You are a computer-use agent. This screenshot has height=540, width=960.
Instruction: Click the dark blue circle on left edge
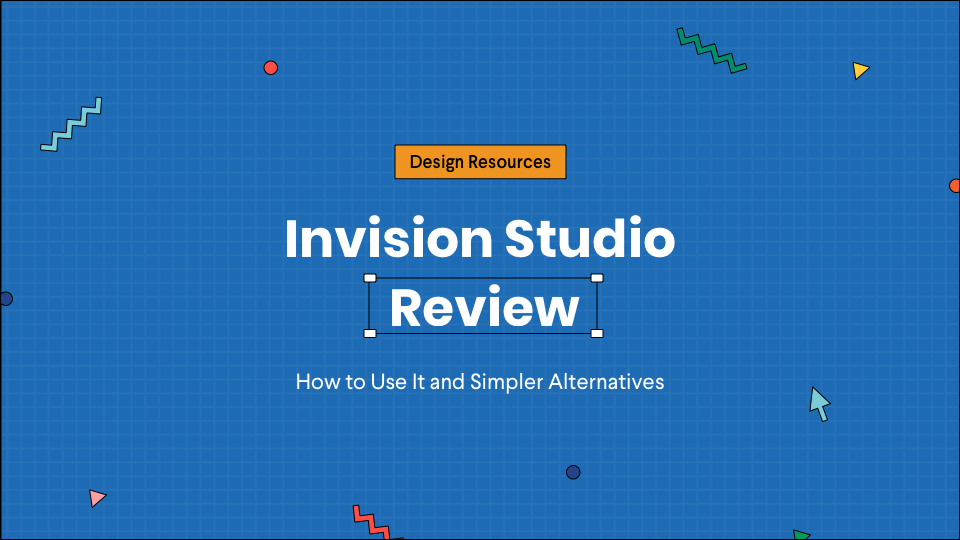5,299
